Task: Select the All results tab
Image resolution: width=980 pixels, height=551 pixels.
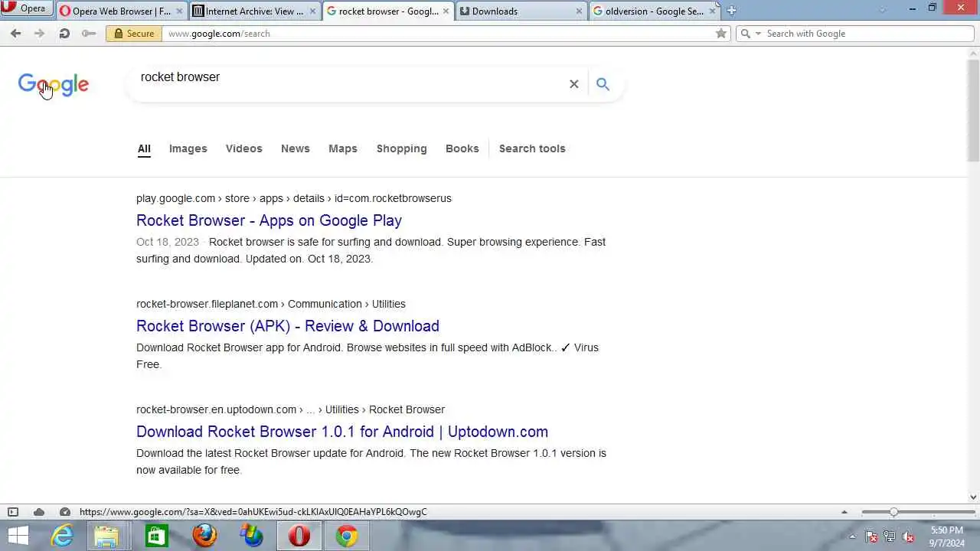Action: [144, 148]
